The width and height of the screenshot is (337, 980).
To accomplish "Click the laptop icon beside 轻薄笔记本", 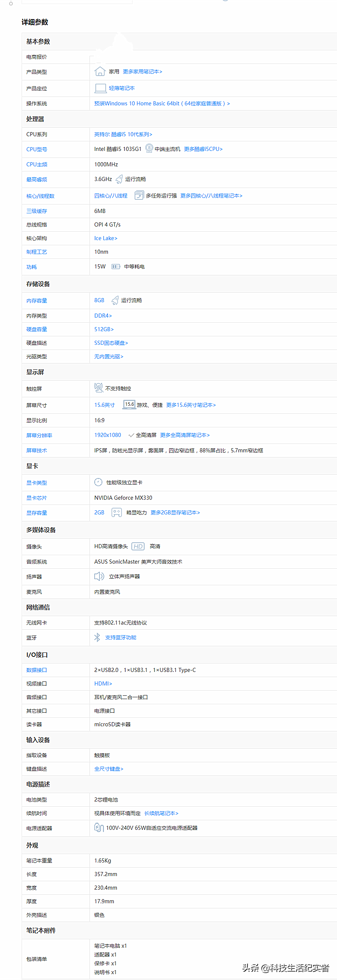I will [101, 88].
